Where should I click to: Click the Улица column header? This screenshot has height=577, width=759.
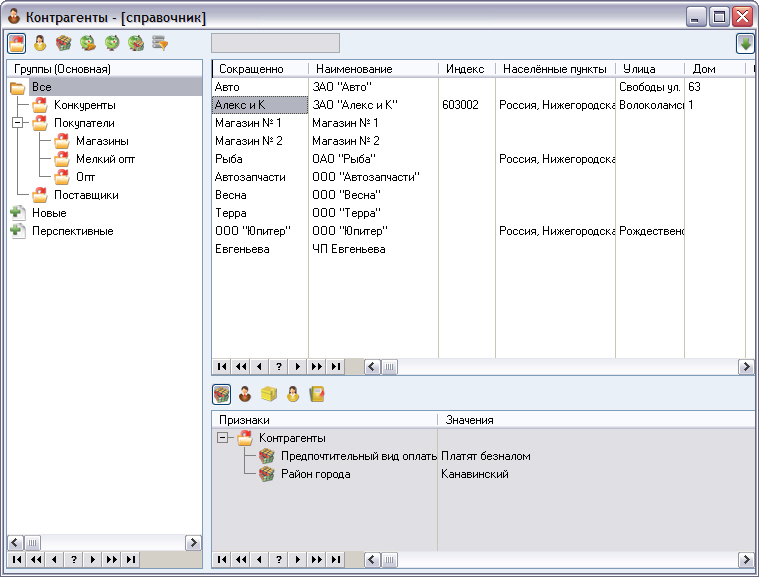pyautogui.click(x=650, y=69)
